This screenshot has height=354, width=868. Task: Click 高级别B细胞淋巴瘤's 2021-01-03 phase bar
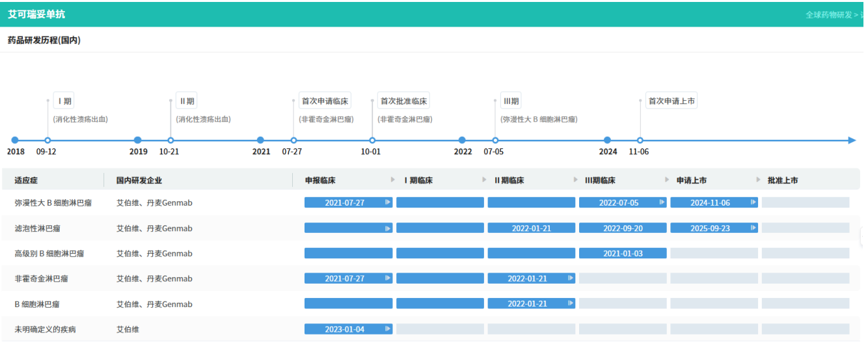click(x=623, y=253)
